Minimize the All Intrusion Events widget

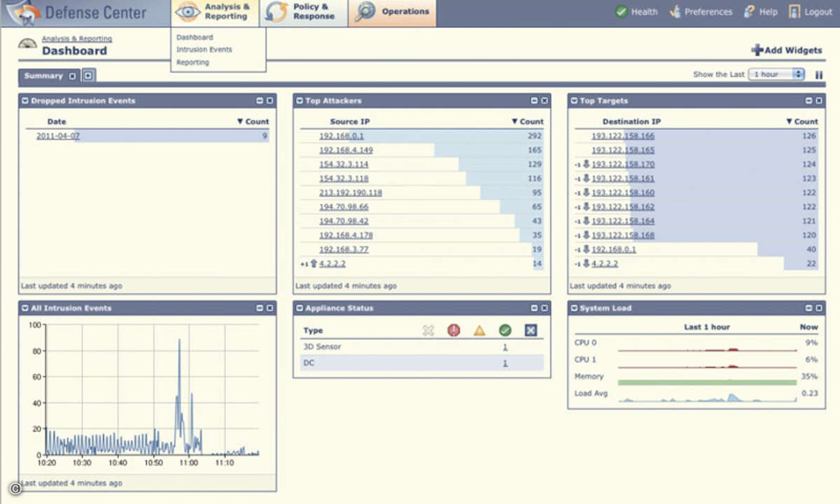pos(260,308)
